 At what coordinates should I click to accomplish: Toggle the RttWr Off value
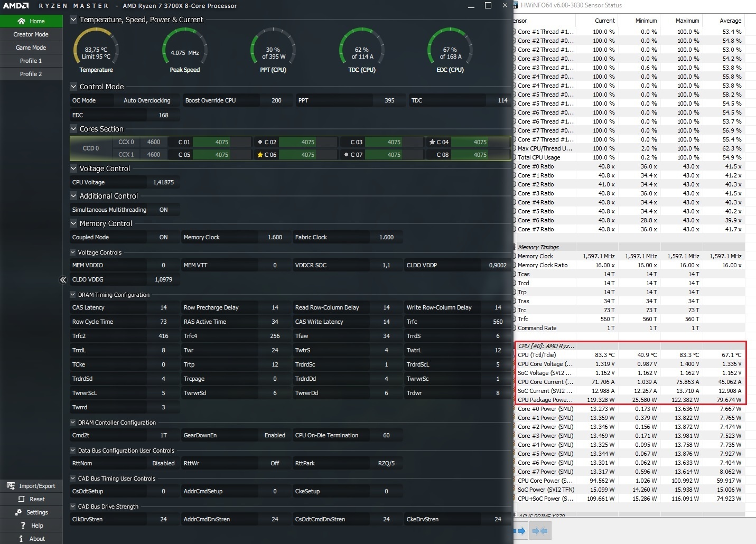pos(275,463)
